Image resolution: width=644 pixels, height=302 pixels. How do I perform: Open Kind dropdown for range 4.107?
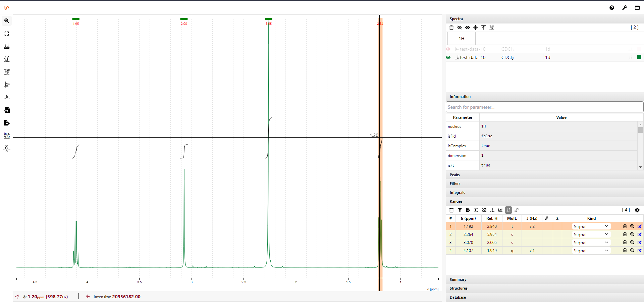[x=591, y=251]
